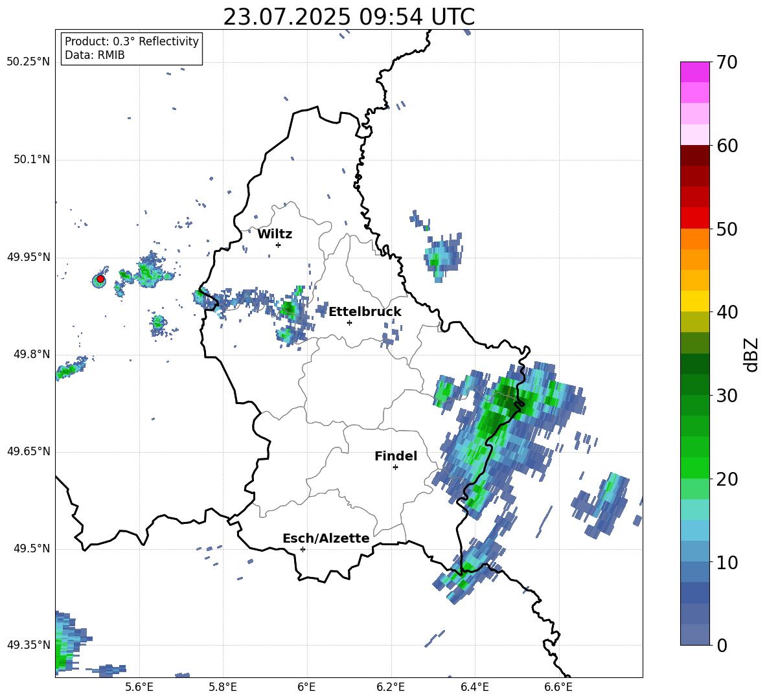767x700 pixels.
Task: Click the yellow colorbar swatch just above 40
Action: [x=694, y=301]
